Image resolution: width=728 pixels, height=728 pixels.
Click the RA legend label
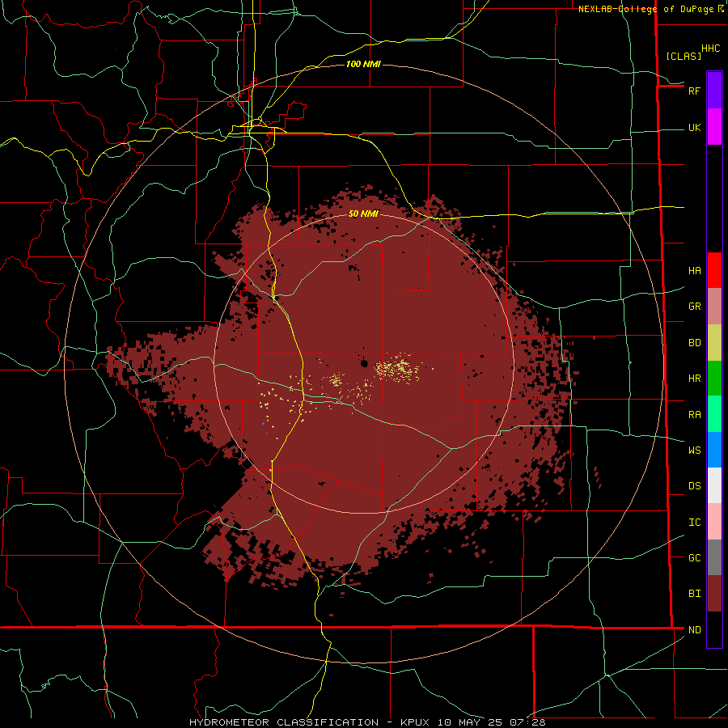coord(694,415)
